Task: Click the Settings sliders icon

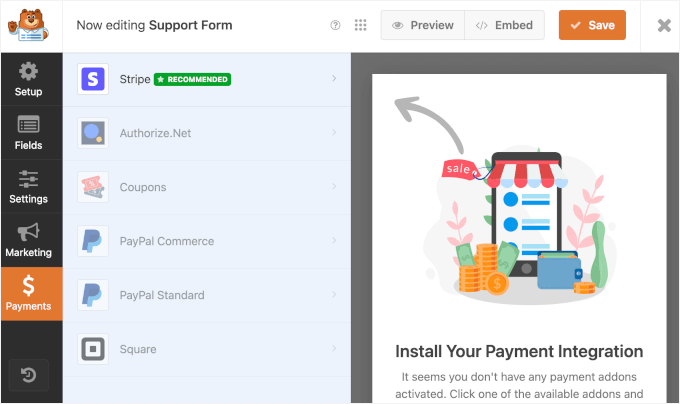Action: point(28,179)
